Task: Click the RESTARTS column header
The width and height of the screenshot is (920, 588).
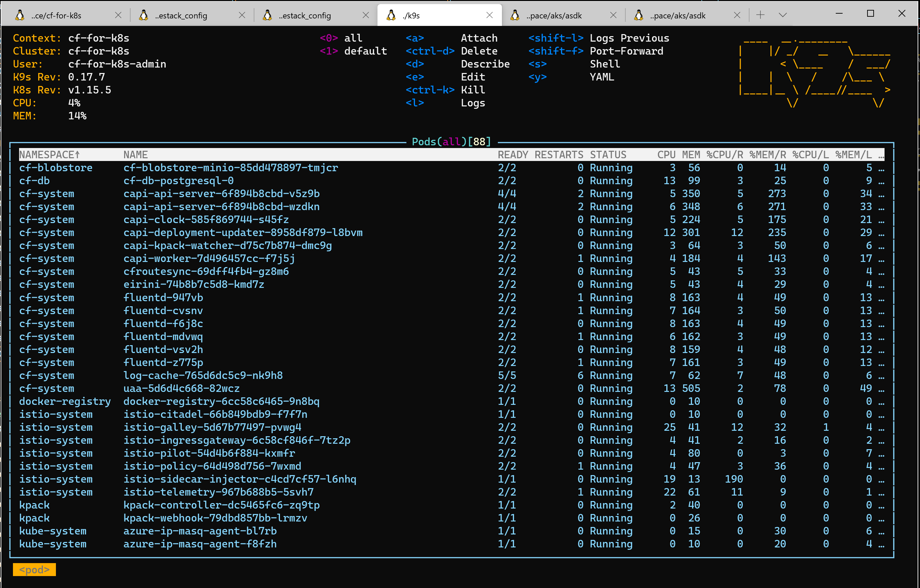Action: click(x=559, y=155)
